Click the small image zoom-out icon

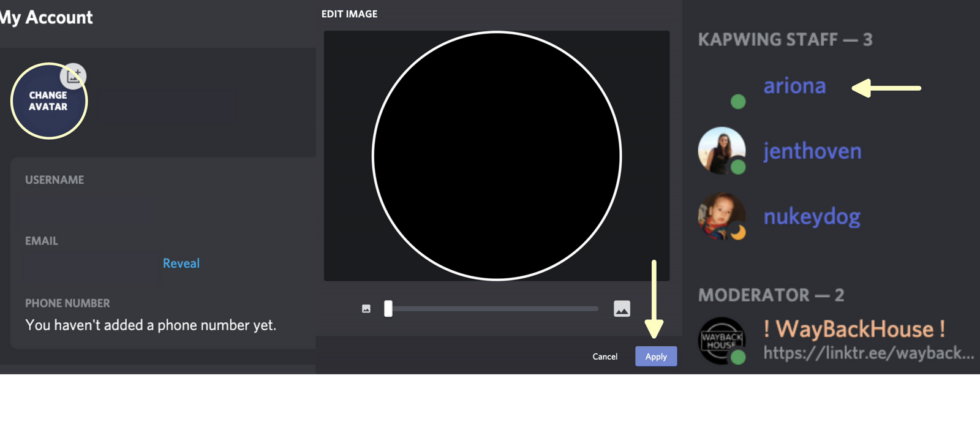point(366,309)
